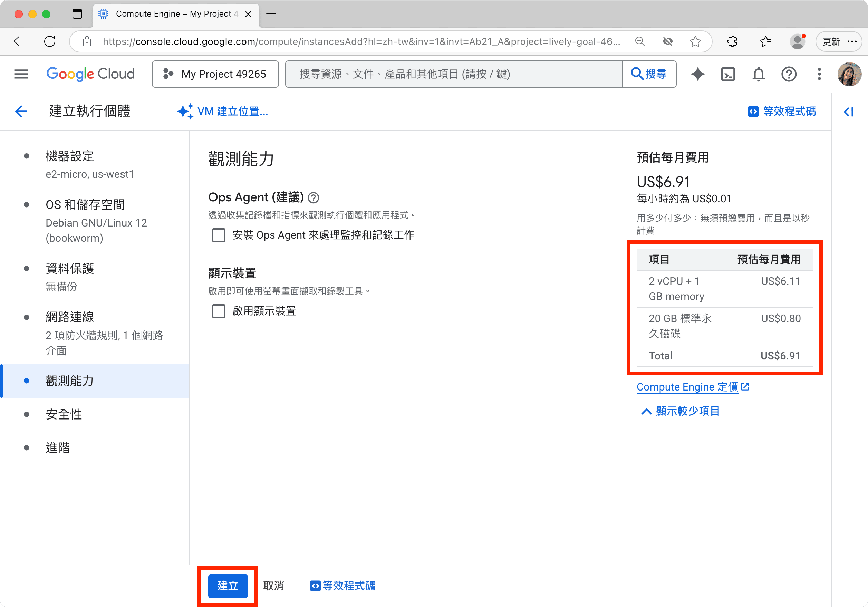868x607 pixels.
Task: Open the notifications bell
Action: click(758, 74)
